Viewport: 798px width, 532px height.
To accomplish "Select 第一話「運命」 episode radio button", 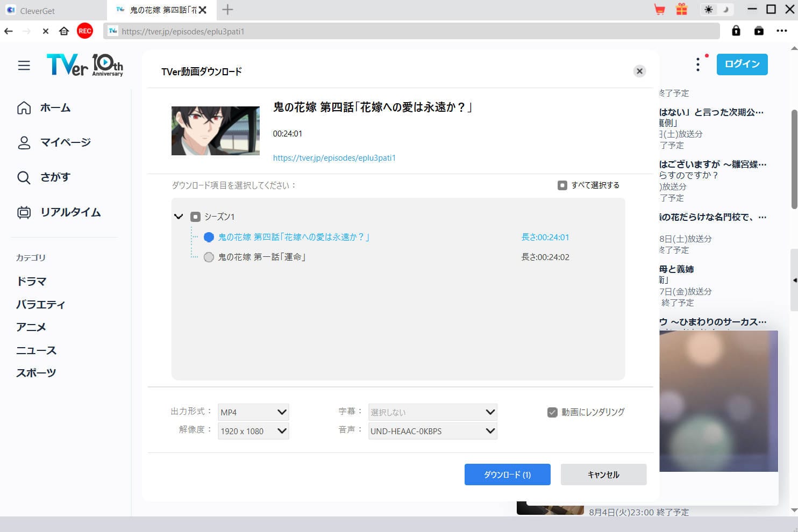I will point(209,257).
